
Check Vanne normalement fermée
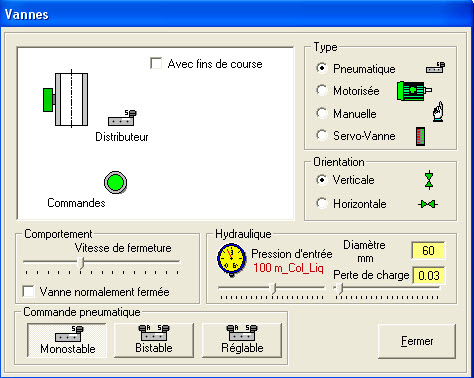[28, 291]
